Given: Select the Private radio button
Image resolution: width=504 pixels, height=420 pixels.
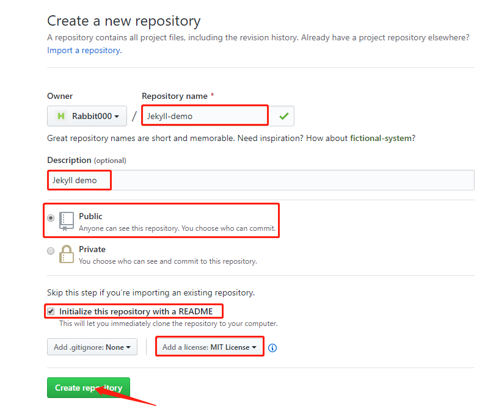Looking at the screenshot, I should (x=51, y=250).
